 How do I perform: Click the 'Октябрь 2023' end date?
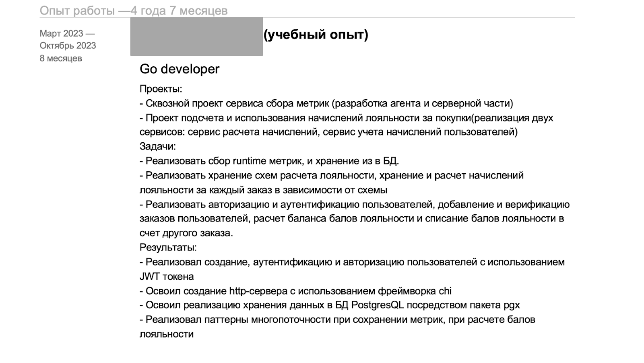[68, 45]
